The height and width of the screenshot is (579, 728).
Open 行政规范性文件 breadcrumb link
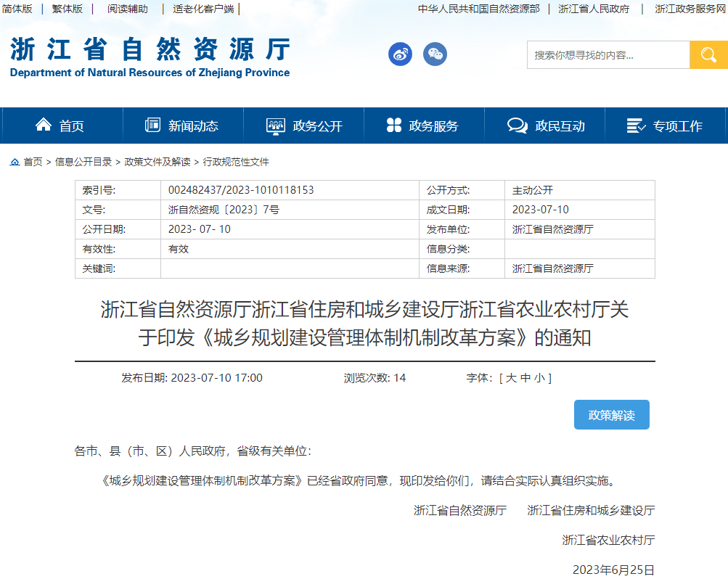(x=236, y=162)
